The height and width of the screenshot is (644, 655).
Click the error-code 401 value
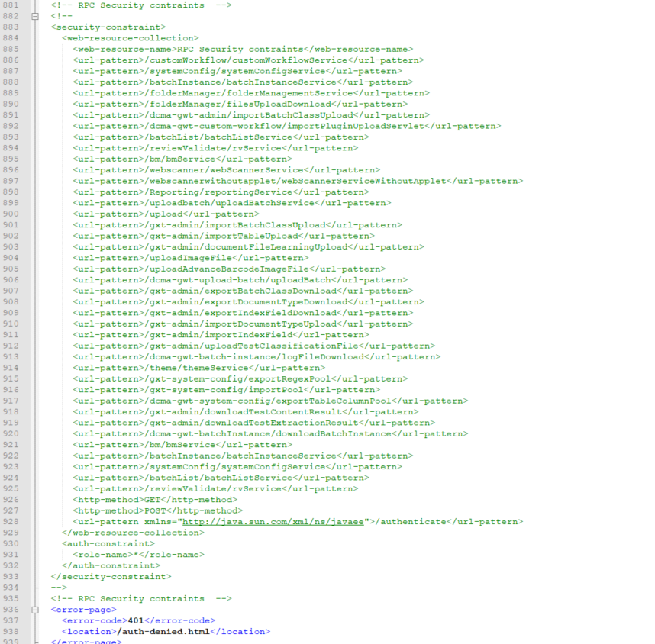coord(136,620)
